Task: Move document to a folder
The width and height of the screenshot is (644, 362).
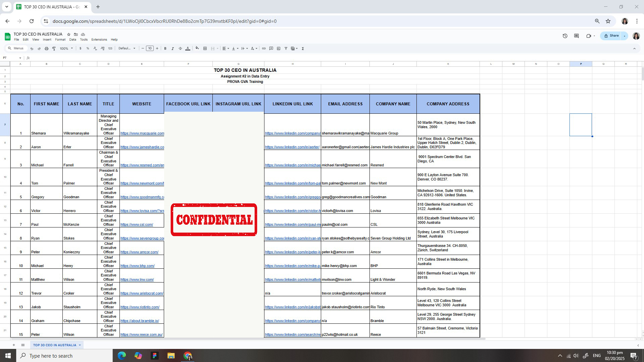Action: click(76, 34)
